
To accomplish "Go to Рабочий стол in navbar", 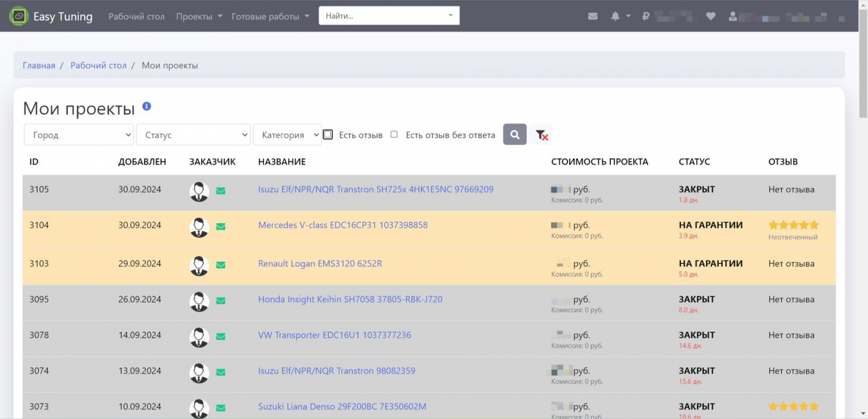I will coord(137,16).
